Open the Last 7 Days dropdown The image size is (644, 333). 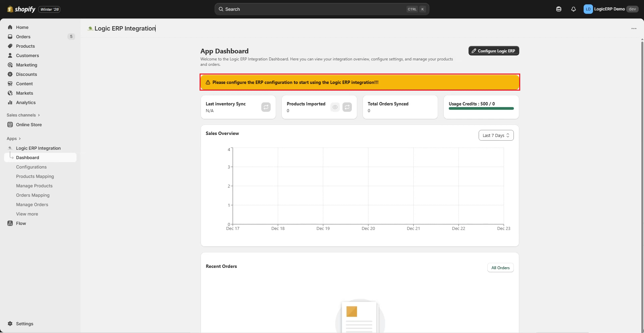pyautogui.click(x=496, y=135)
